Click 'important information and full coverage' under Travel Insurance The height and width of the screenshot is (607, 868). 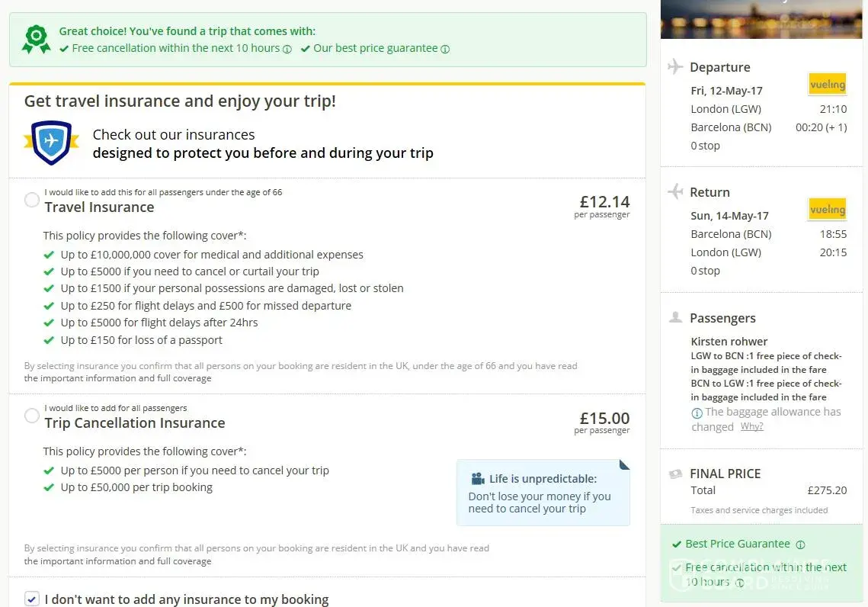117,378
